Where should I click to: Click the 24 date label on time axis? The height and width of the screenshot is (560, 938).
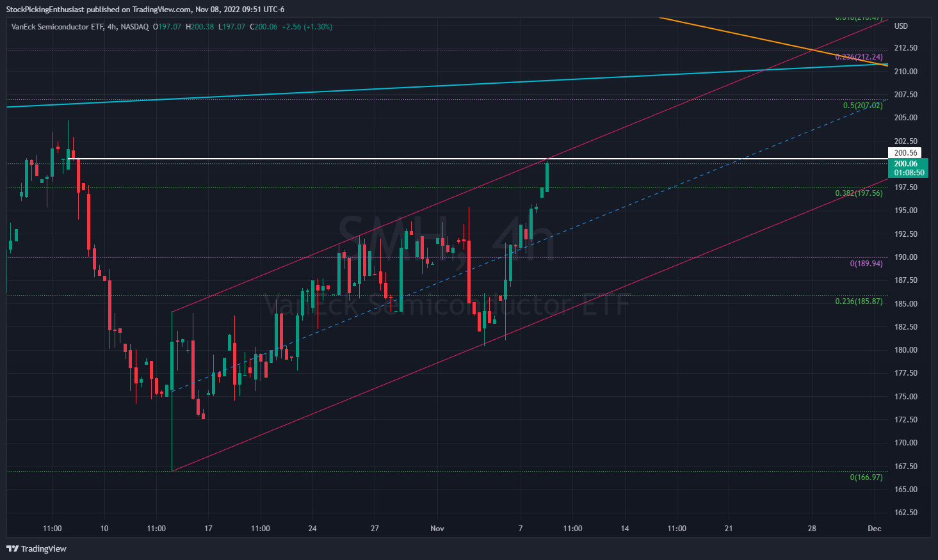(x=312, y=529)
